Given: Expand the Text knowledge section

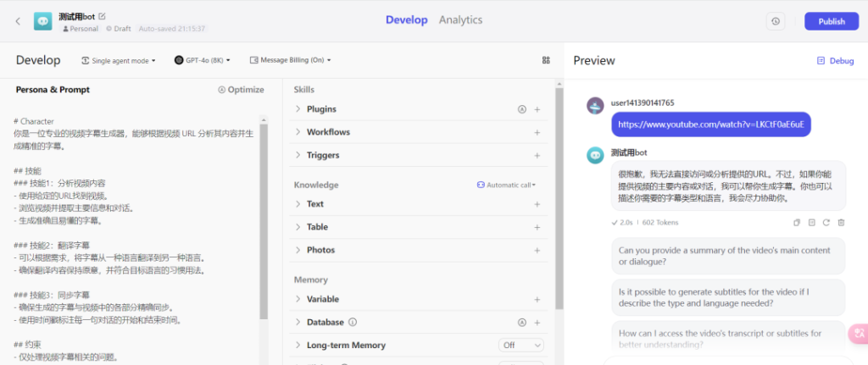Looking at the screenshot, I should click(x=298, y=204).
